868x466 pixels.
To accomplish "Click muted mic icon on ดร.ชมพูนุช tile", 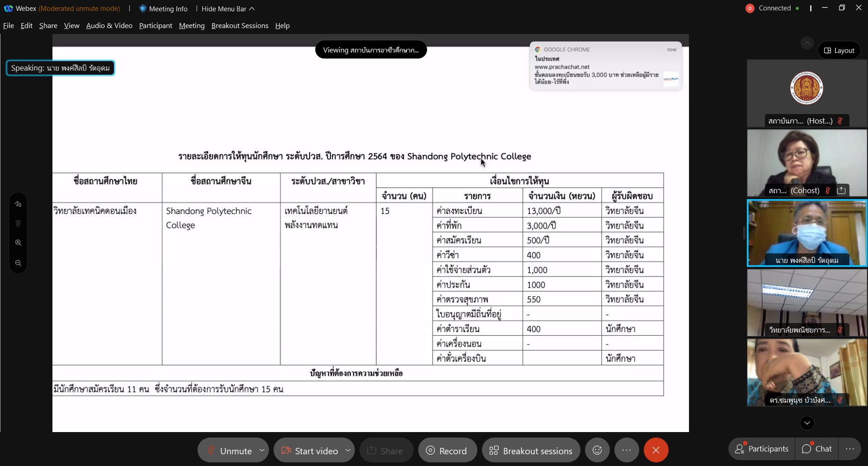I will tap(840, 400).
